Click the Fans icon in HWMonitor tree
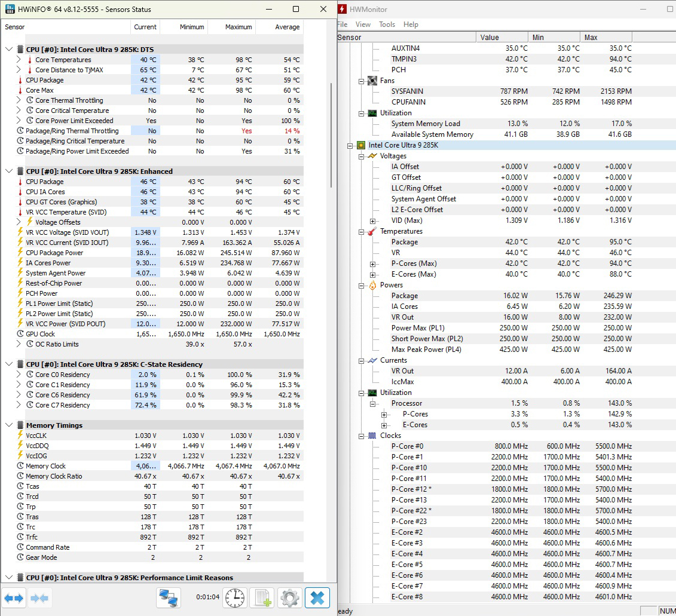Viewport: 676px width, 616px height. pos(372,81)
